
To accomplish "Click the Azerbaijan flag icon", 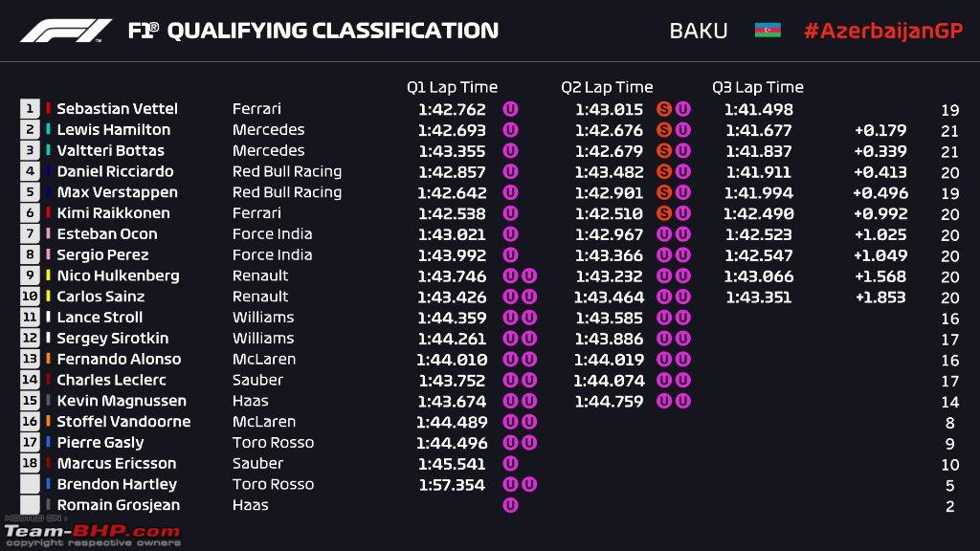I will (x=768, y=30).
